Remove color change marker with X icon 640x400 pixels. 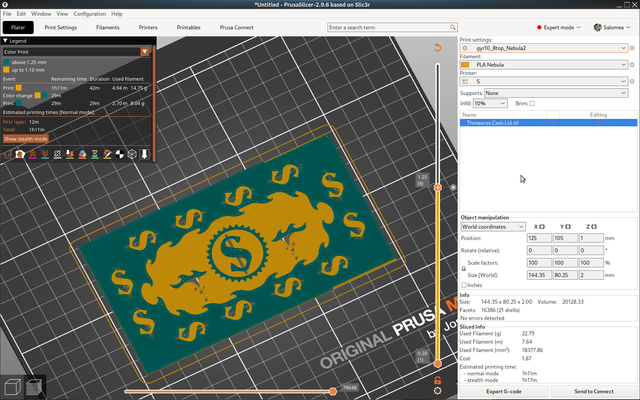[x=453, y=187]
